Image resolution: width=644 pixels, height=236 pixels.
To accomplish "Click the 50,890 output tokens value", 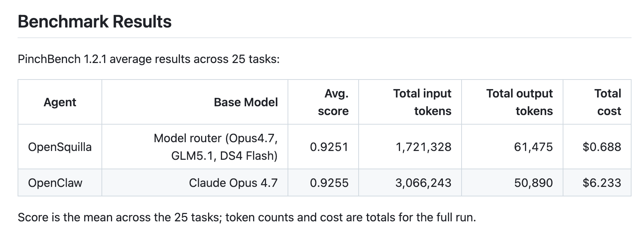I will [x=533, y=183].
